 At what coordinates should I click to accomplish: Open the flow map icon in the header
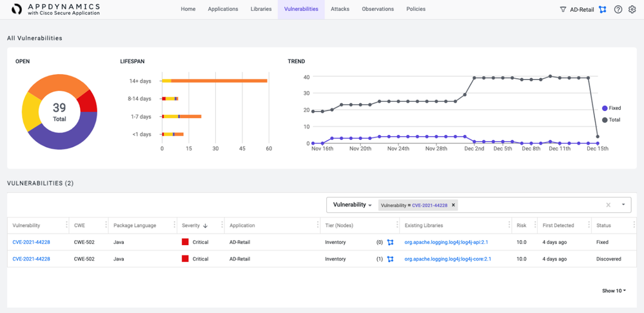point(603,10)
